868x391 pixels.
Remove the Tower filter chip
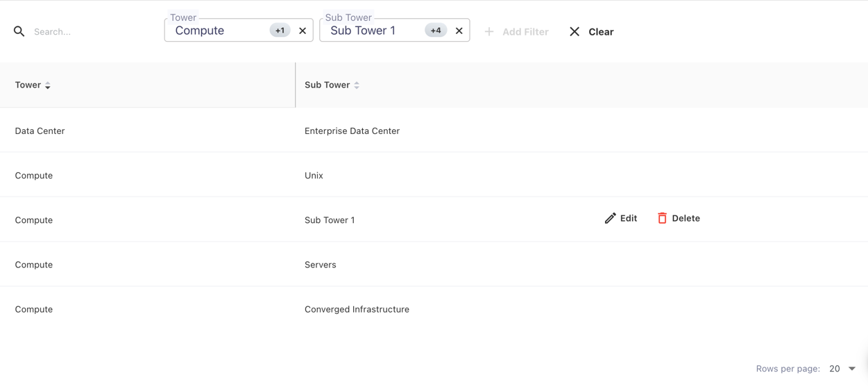point(303,31)
